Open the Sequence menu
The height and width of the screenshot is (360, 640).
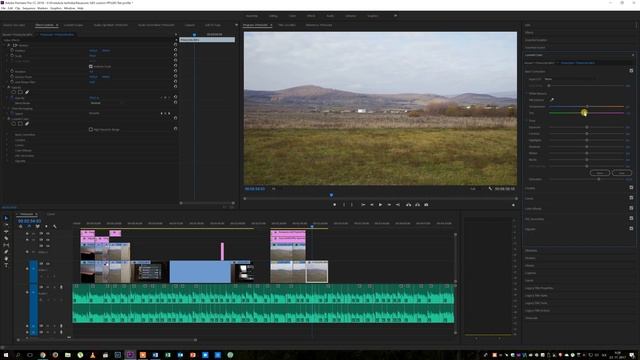coord(29,8)
